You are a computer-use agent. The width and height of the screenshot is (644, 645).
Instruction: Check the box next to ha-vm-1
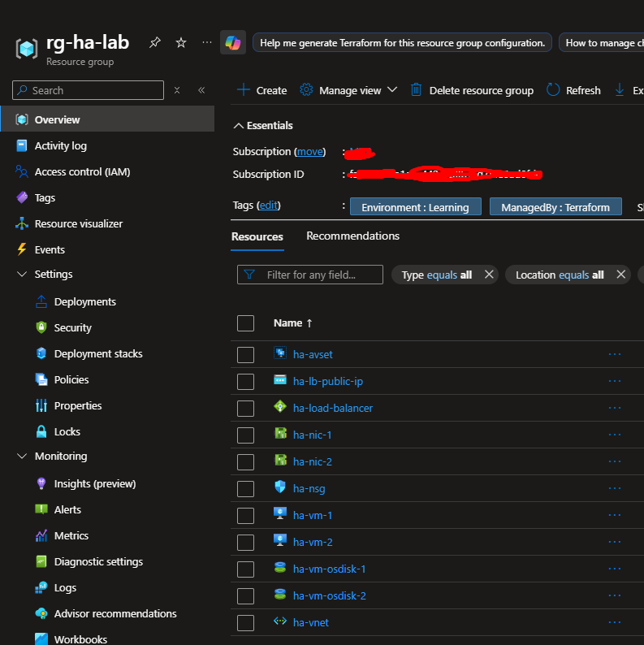point(245,515)
